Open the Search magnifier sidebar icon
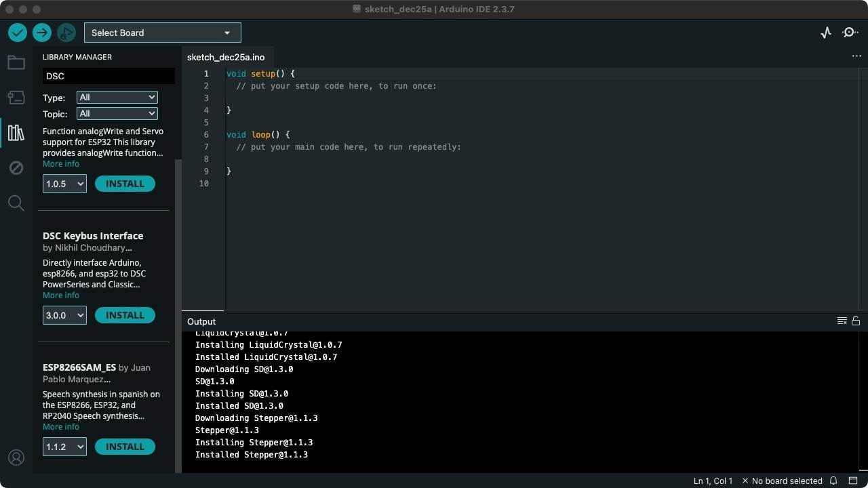This screenshot has height=488, width=868. (16, 203)
